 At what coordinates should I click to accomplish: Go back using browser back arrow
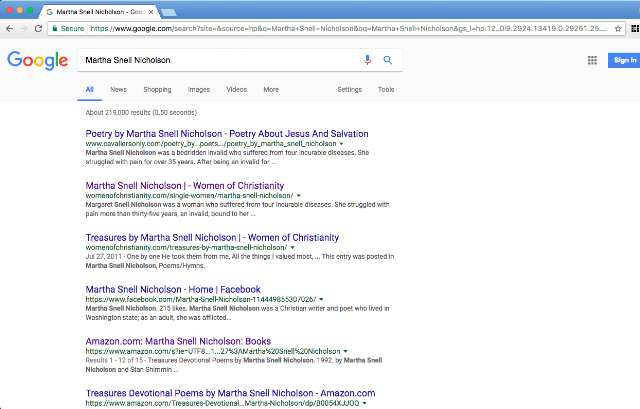(9, 29)
